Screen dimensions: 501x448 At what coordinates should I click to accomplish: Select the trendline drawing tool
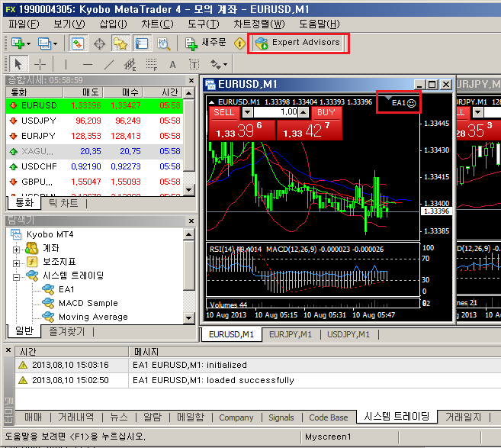[x=109, y=65]
